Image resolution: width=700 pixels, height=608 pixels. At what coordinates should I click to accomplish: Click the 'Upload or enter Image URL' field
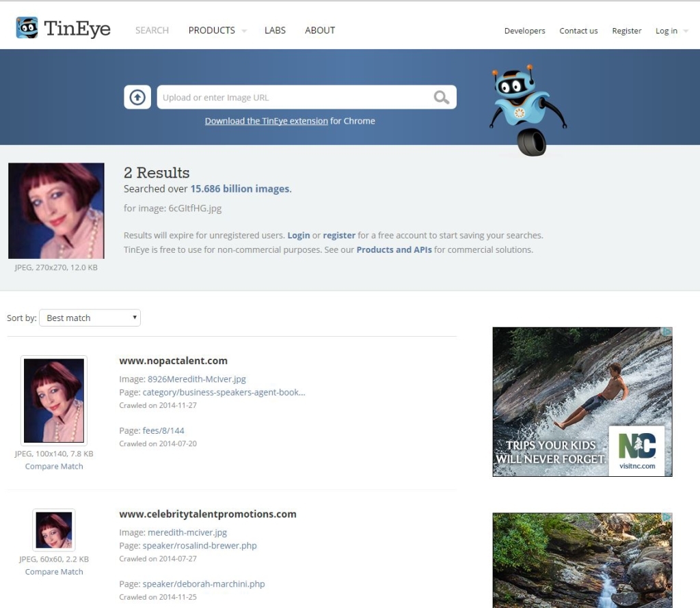(294, 96)
